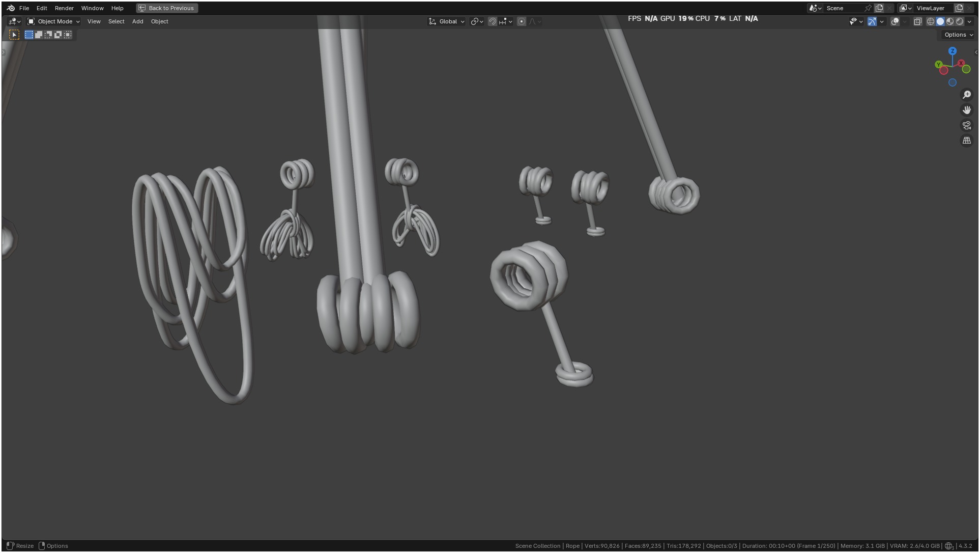Viewport: 980px width, 553px height.
Task: Open the view layer browse dropdown
Action: click(905, 8)
